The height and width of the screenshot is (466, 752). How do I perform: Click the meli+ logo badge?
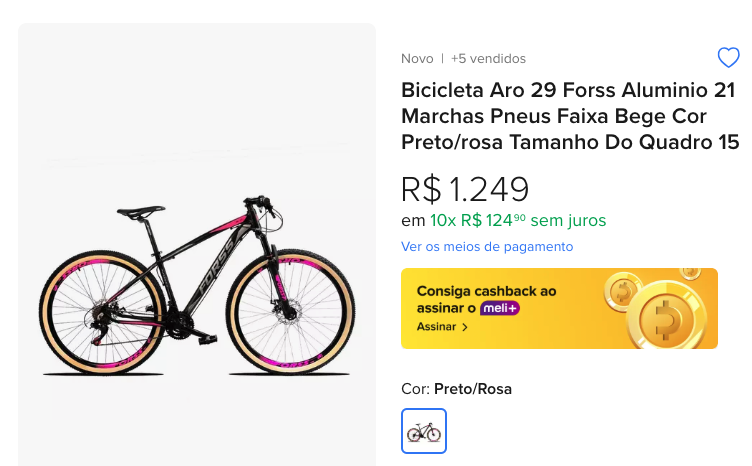click(x=500, y=308)
